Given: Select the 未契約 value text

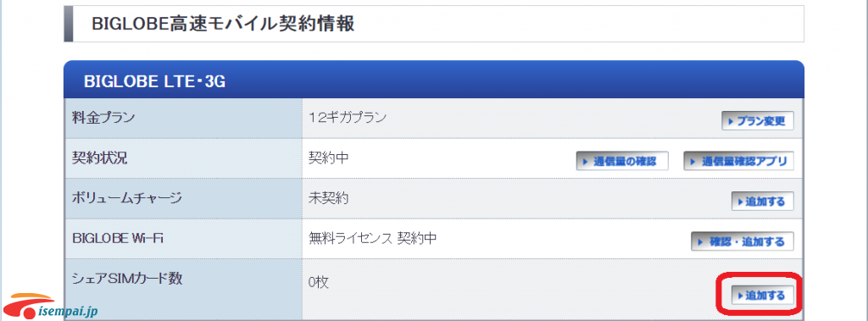Looking at the screenshot, I should coord(328,198).
